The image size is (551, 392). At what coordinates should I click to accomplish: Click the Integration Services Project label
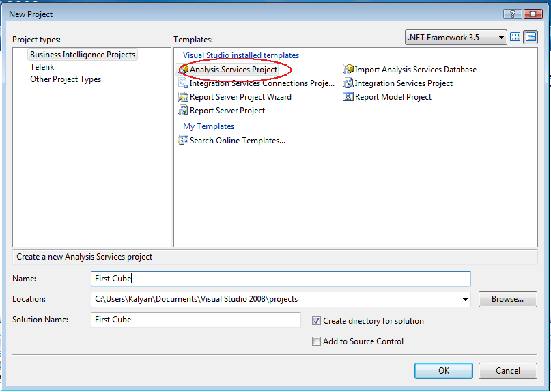pyautogui.click(x=404, y=83)
